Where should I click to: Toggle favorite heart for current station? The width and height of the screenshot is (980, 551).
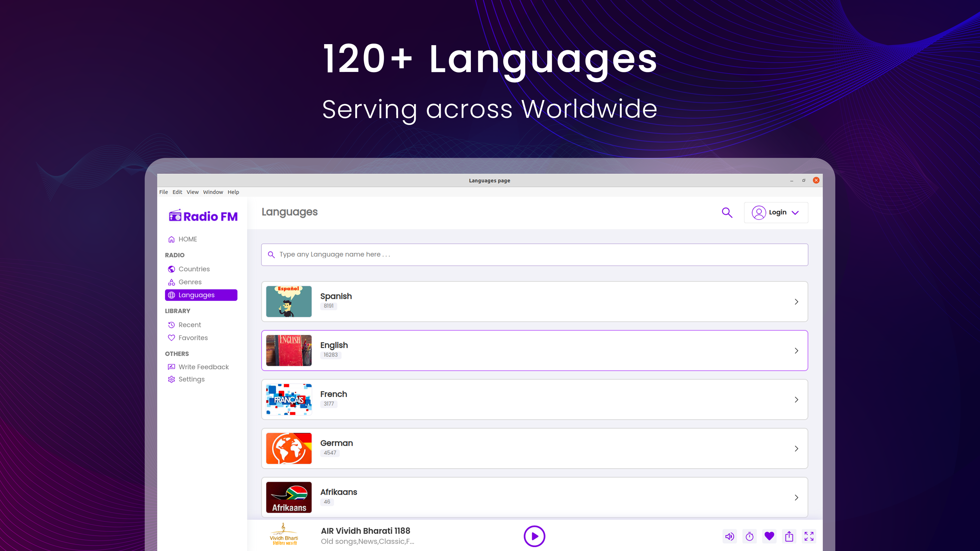tap(769, 536)
